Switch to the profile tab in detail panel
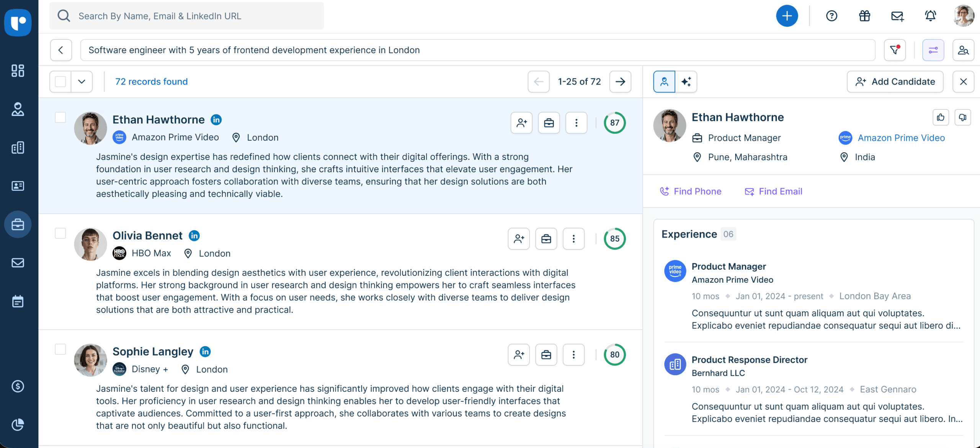980x448 pixels. [x=664, y=81]
